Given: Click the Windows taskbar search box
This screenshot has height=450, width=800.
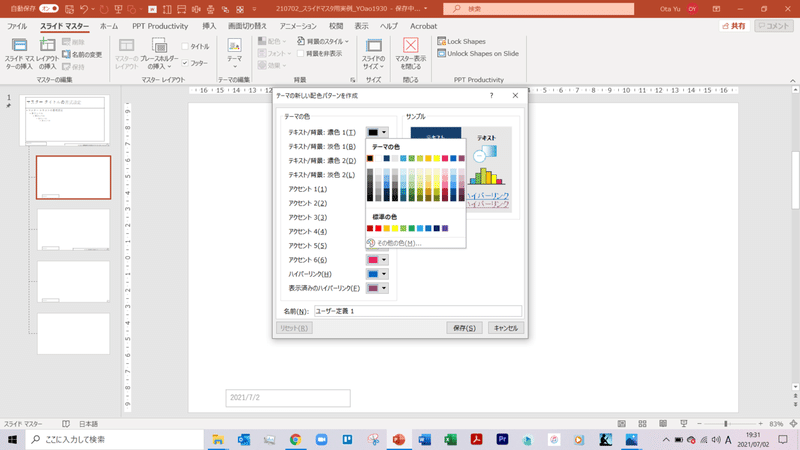Looking at the screenshot, I should point(115,439).
